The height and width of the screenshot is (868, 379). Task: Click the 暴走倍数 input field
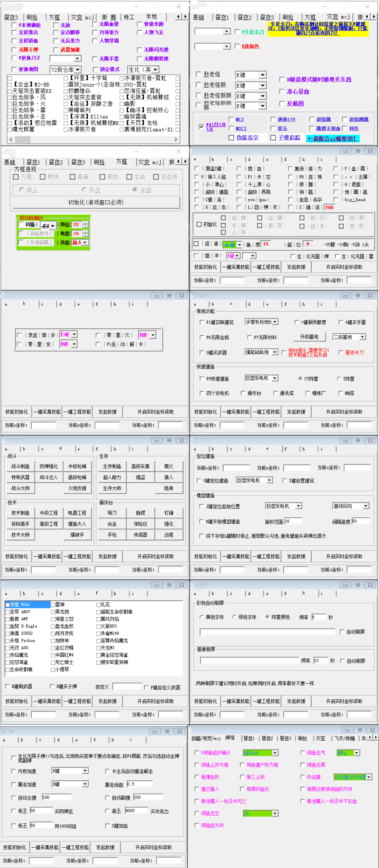point(140,784)
